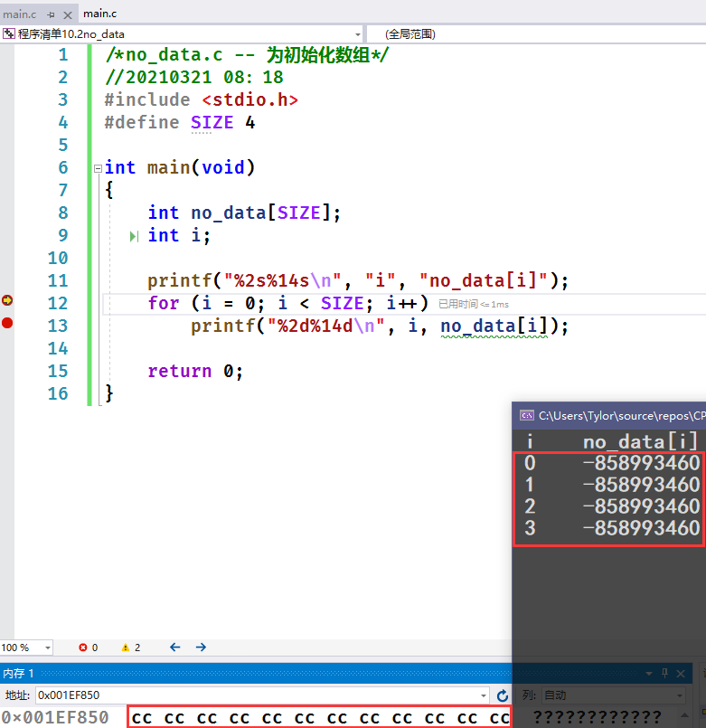Switch to the pinned main.c tab

tap(20, 14)
